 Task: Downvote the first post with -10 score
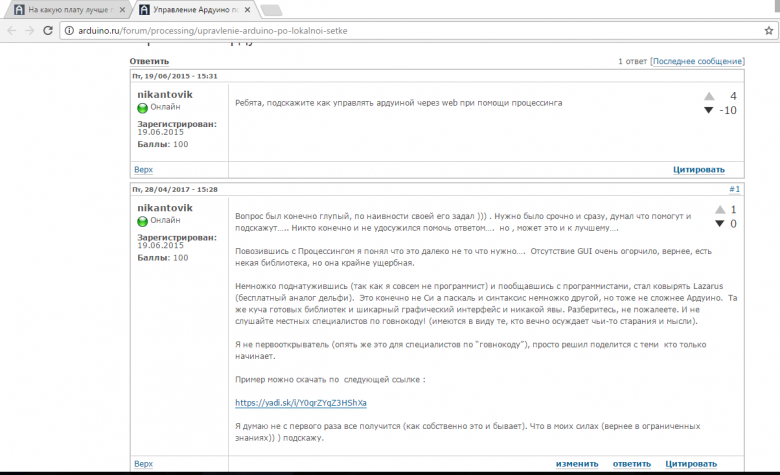coord(709,110)
